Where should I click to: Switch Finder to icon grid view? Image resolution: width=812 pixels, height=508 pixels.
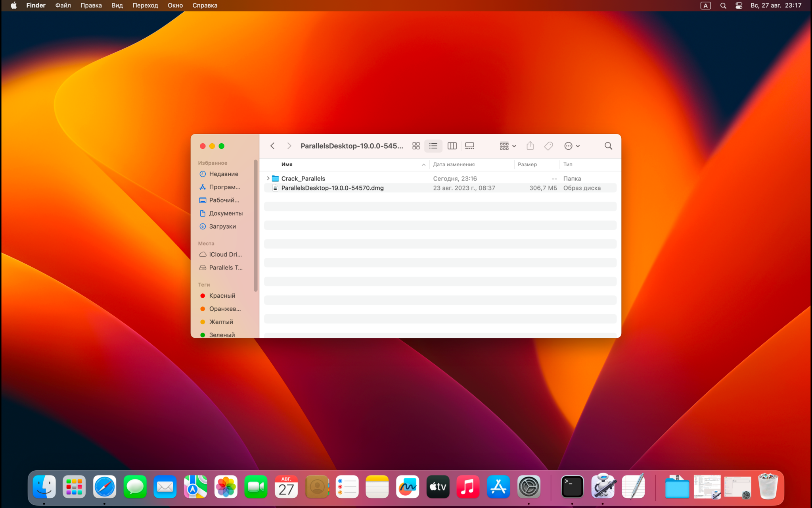tap(416, 146)
